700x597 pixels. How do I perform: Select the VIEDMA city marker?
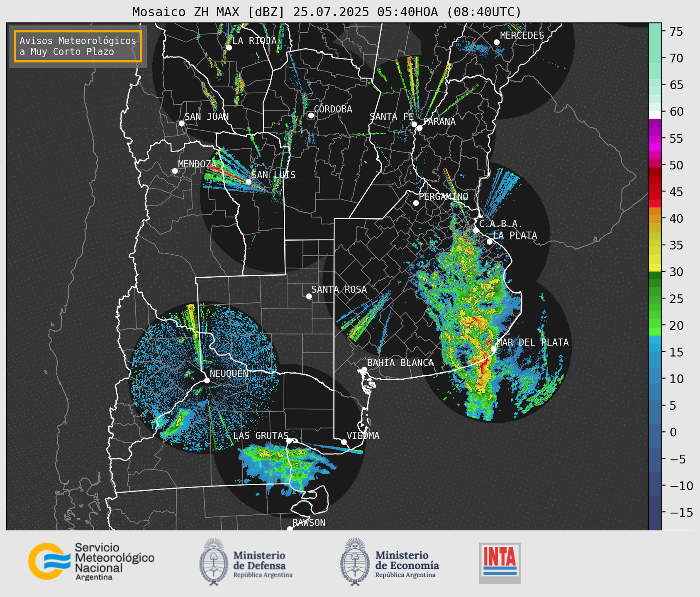pos(344,442)
